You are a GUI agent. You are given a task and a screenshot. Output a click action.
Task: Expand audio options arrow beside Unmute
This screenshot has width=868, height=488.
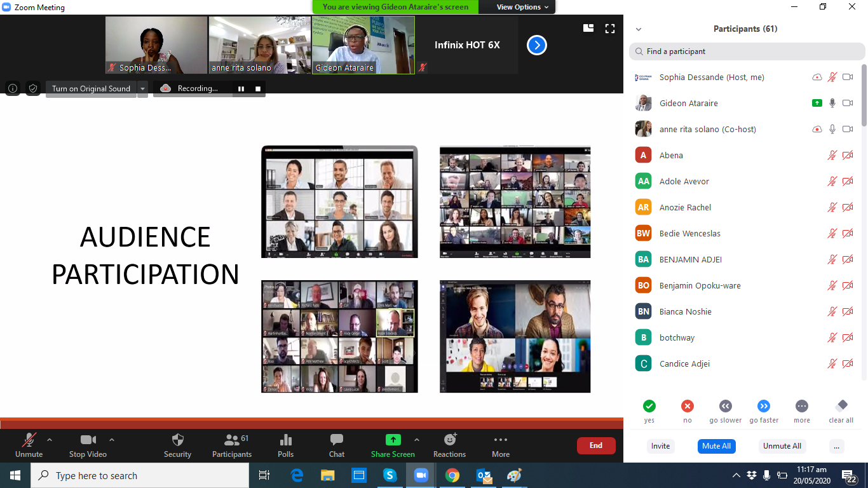pyautogui.click(x=50, y=440)
